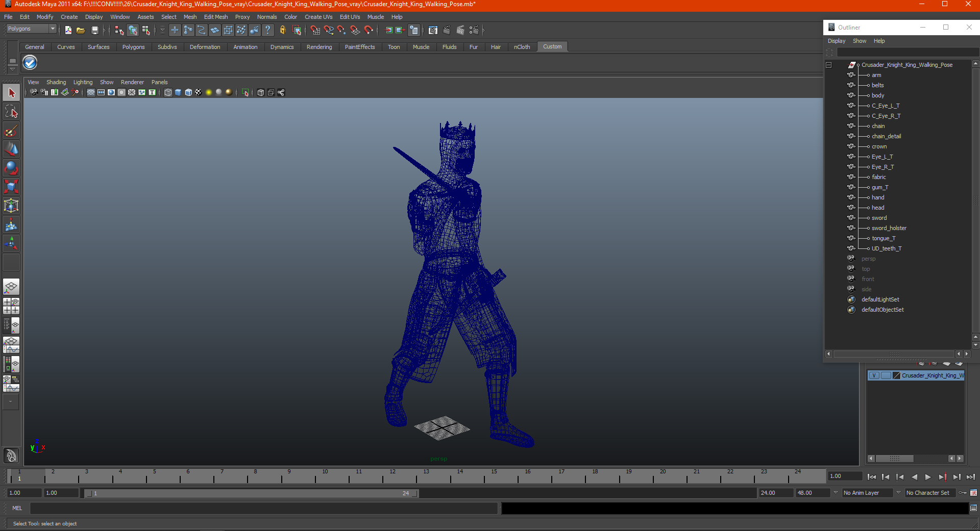The height and width of the screenshot is (531, 980).
Task: Render the current frame
Action: 447,30
